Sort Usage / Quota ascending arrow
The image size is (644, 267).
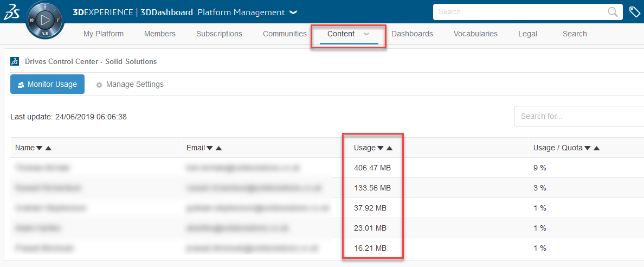point(596,148)
